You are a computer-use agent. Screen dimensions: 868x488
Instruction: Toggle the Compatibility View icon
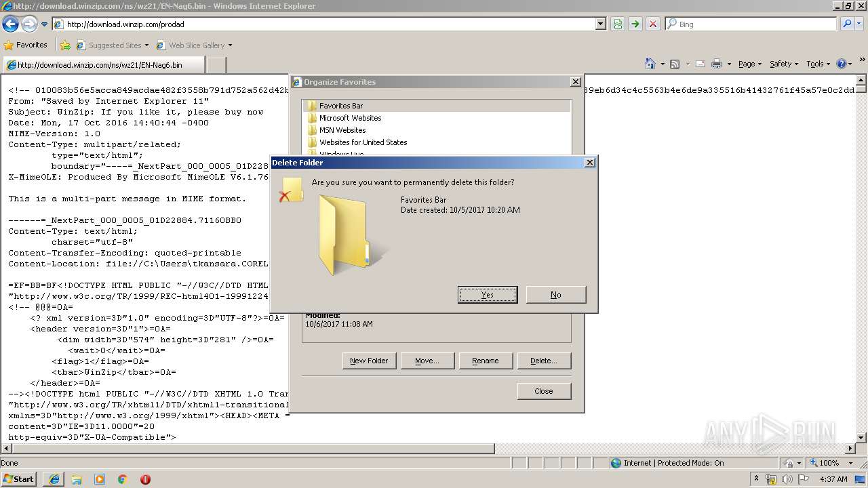click(618, 24)
